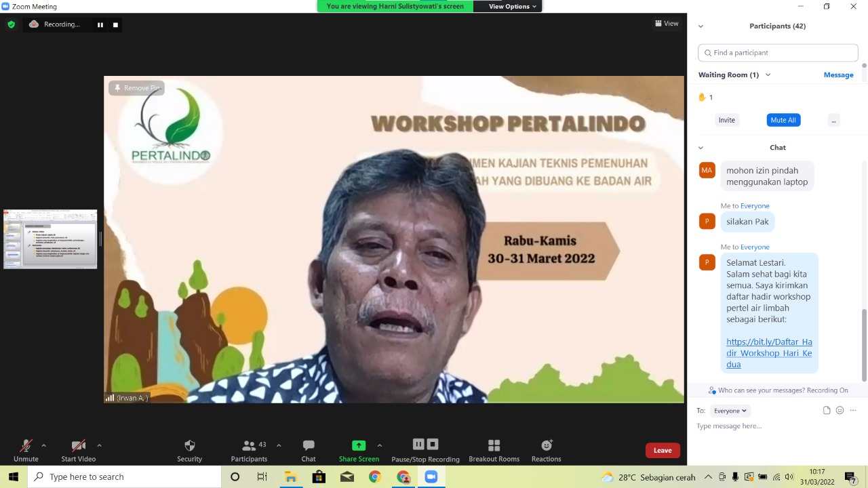Open Google Chrome from the taskbar
Screen dimensions: 868x488
[375, 477]
